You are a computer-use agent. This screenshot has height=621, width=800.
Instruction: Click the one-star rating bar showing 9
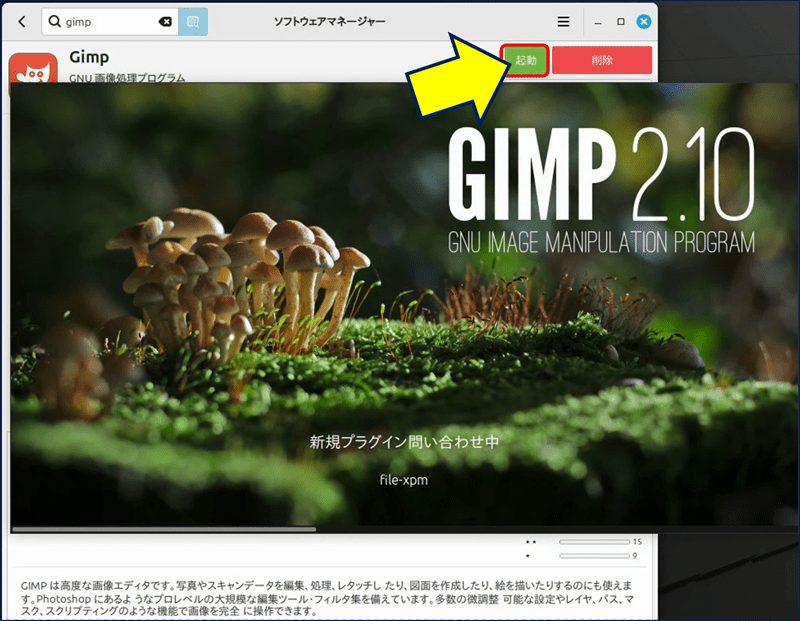[x=594, y=556]
